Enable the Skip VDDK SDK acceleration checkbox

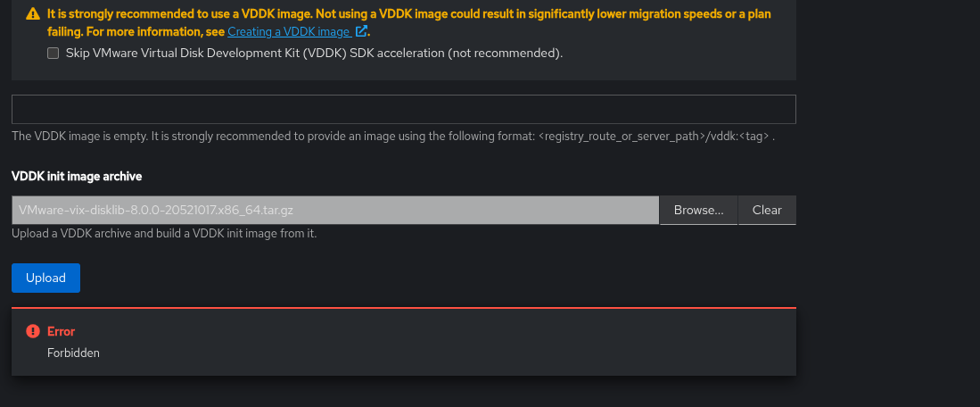click(x=54, y=54)
